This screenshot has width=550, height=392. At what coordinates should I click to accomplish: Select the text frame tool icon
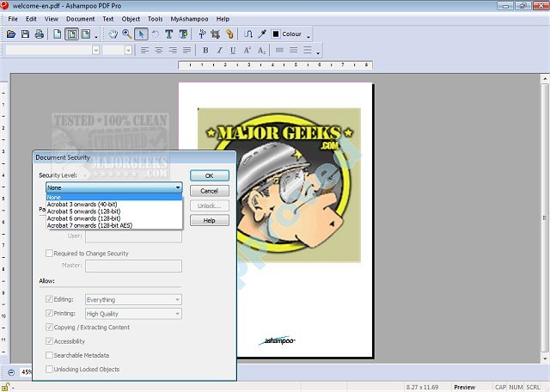pyautogui.click(x=183, y=34)
